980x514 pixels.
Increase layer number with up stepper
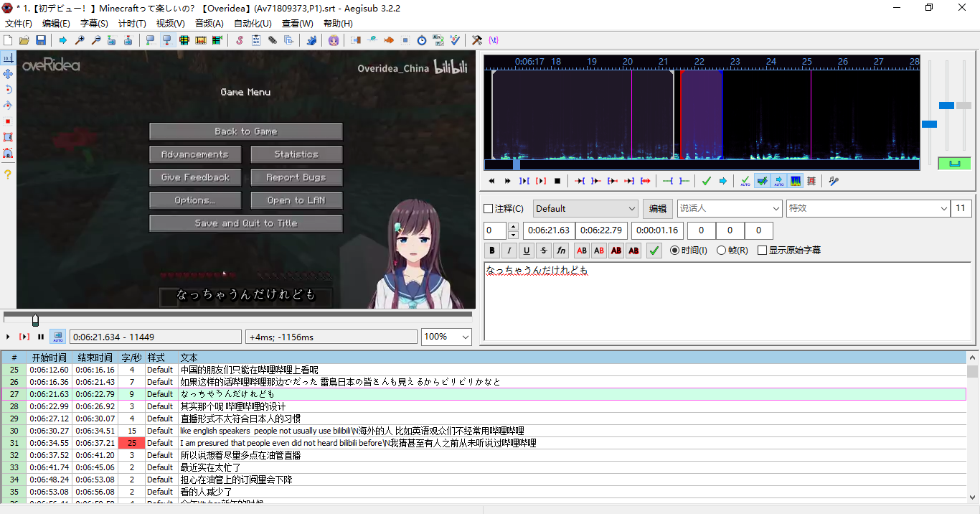tap(513, 227)
